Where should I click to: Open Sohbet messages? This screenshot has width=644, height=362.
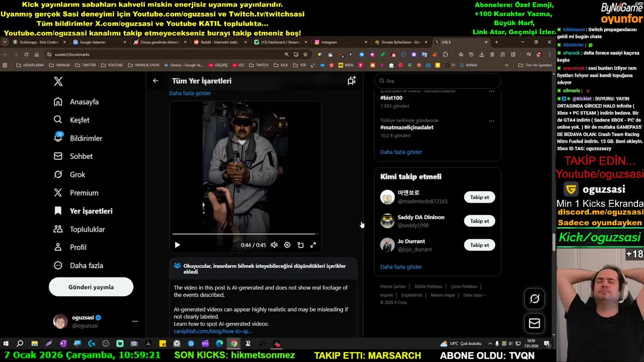point(73,156)
